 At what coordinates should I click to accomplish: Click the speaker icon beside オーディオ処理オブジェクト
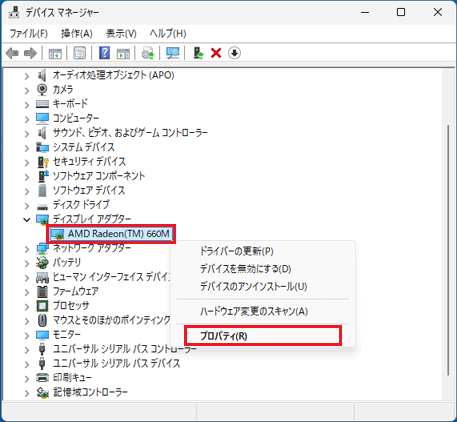click(x=42, y=75)
